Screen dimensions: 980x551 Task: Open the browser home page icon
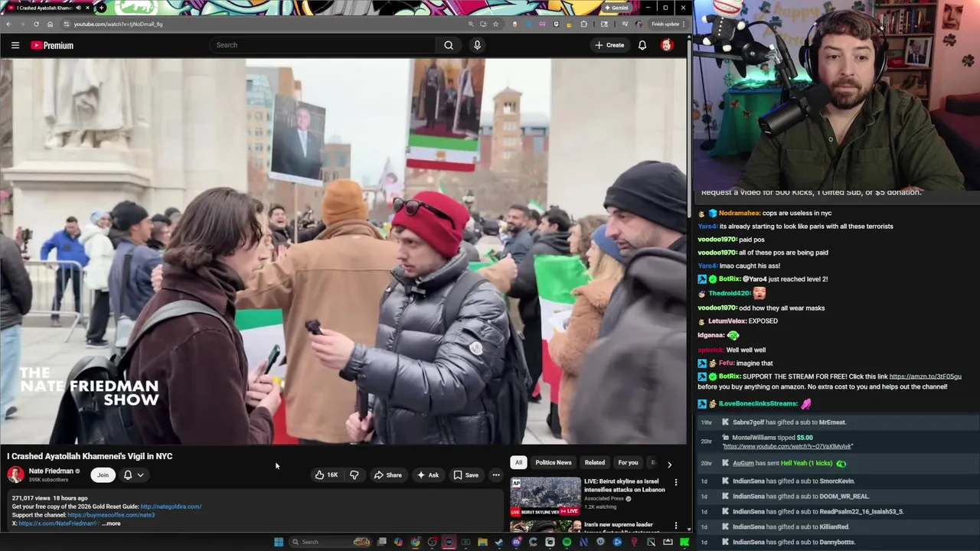(x=50, y=24)
